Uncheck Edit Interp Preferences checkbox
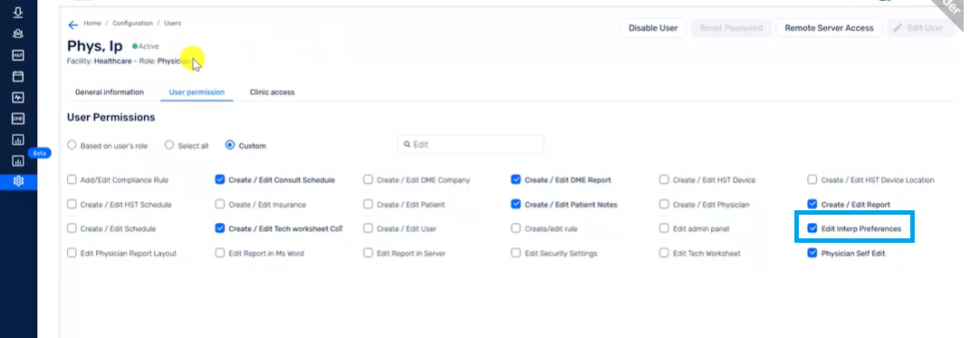 (812, 228)
